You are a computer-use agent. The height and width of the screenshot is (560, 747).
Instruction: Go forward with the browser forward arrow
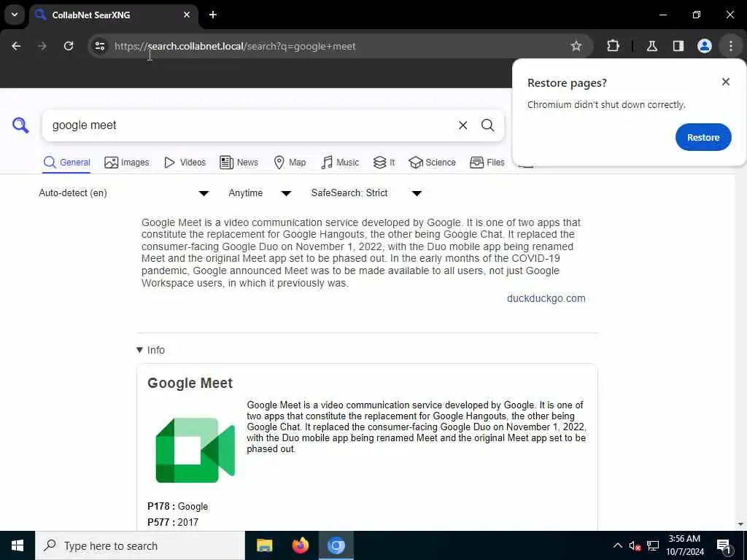click(42, 46)
